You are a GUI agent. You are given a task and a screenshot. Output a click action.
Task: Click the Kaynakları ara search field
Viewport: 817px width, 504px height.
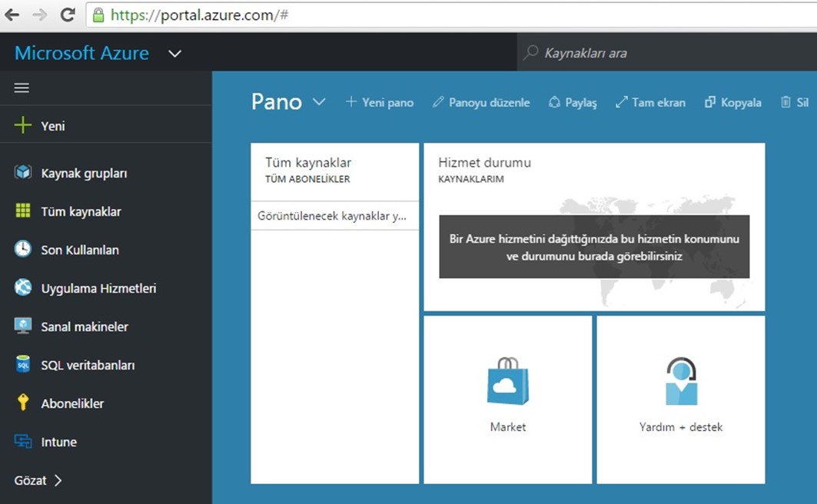click(667, 52)
